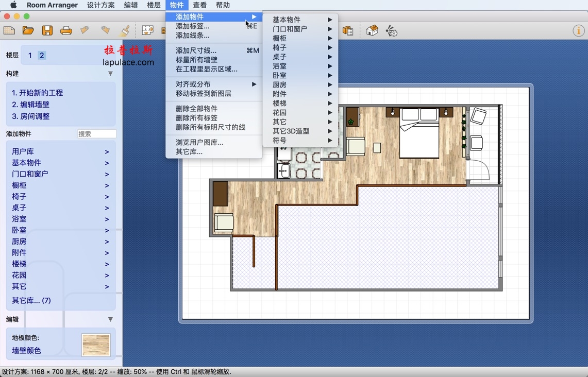Screen dimensions: 588x377
Task: Select the armchair in the lower-left room
Action: (224, 222)
